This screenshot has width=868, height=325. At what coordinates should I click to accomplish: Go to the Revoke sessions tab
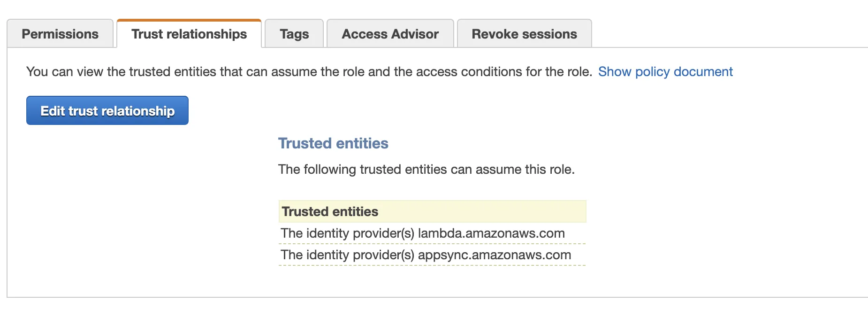pyautogui.click(x=524, y=34)
